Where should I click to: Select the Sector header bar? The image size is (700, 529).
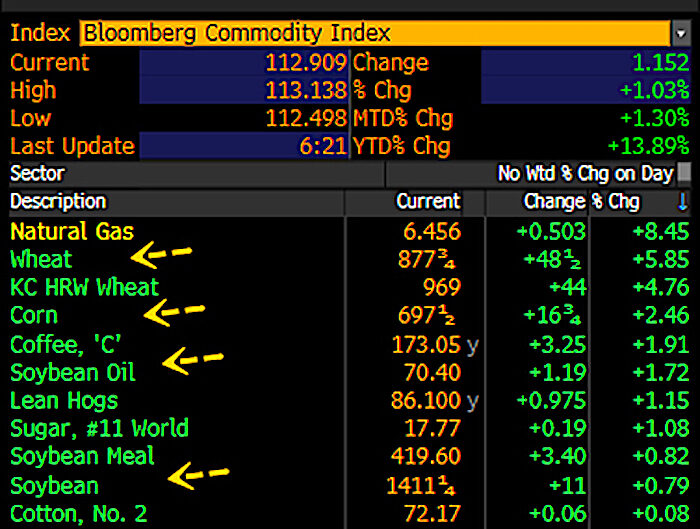click(x=196, y=173)
